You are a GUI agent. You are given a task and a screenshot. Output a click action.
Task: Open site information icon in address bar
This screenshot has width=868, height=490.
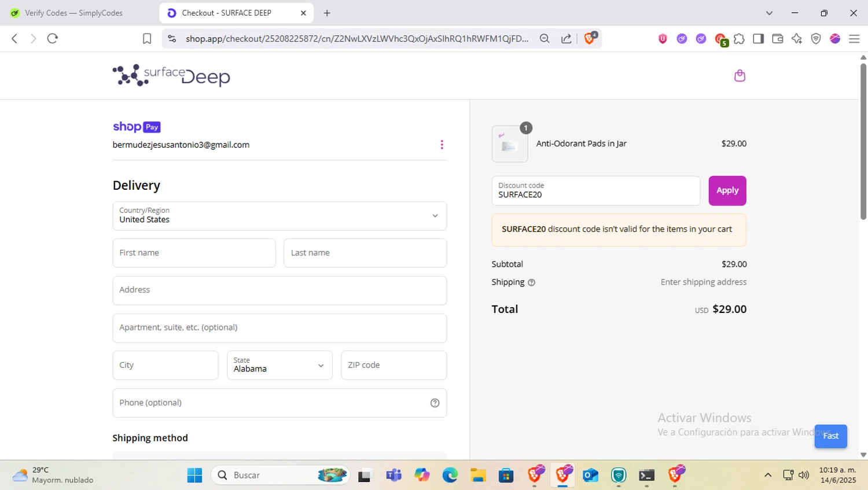pyautogui.click(x=172, y=39)
